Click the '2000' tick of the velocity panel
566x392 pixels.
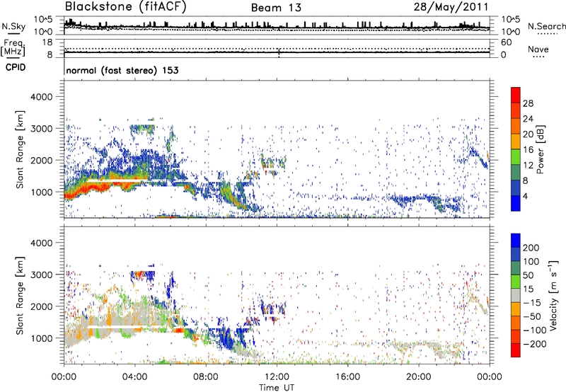41,306
